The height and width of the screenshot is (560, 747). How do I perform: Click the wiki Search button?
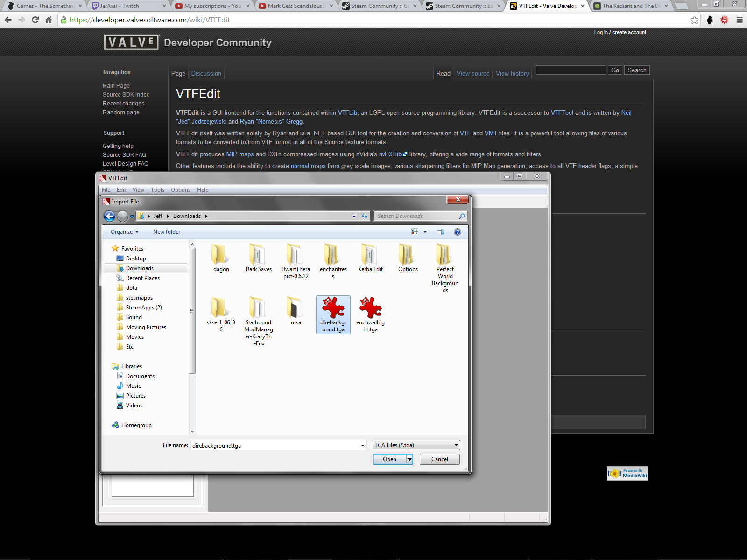637,70
